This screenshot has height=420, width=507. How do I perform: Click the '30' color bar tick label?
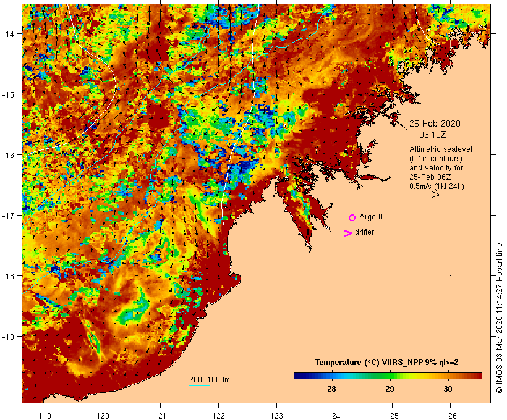[448, 389]
